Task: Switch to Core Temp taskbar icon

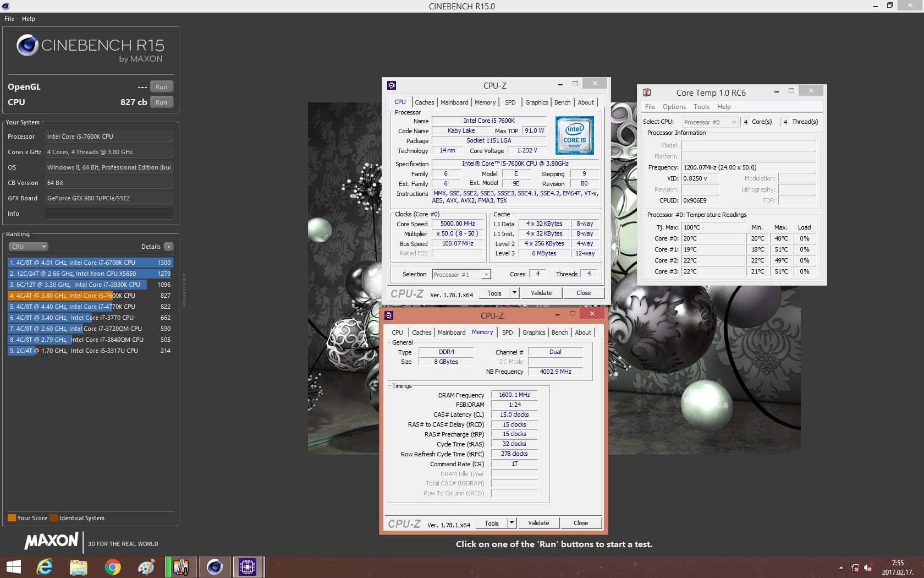Action: pyautogui.click(x=181, y=567)
